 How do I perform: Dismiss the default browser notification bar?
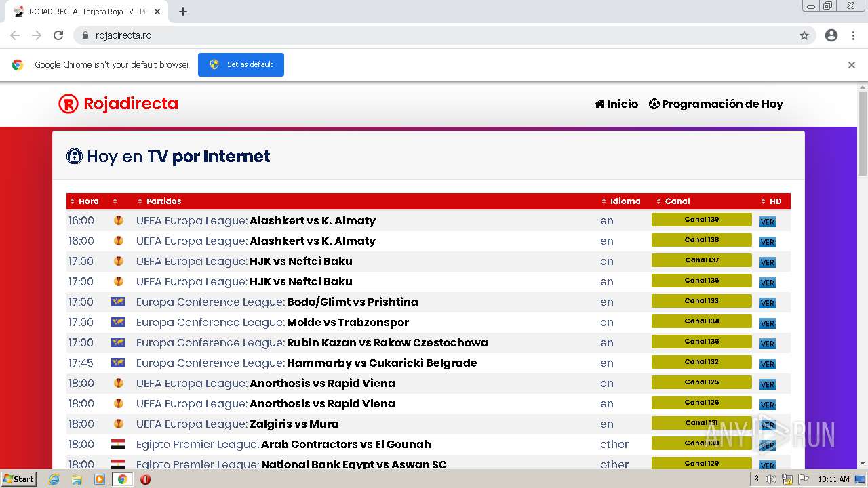click(852, 65)
